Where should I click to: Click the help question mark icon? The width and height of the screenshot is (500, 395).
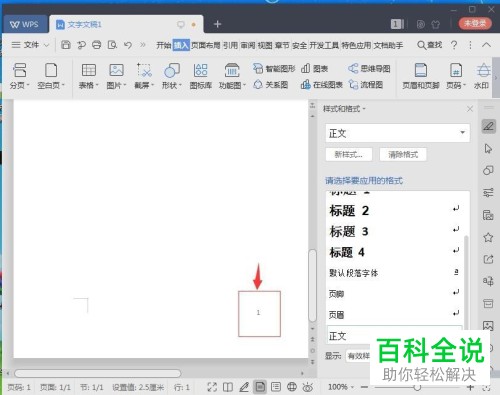tap(454, 45)
